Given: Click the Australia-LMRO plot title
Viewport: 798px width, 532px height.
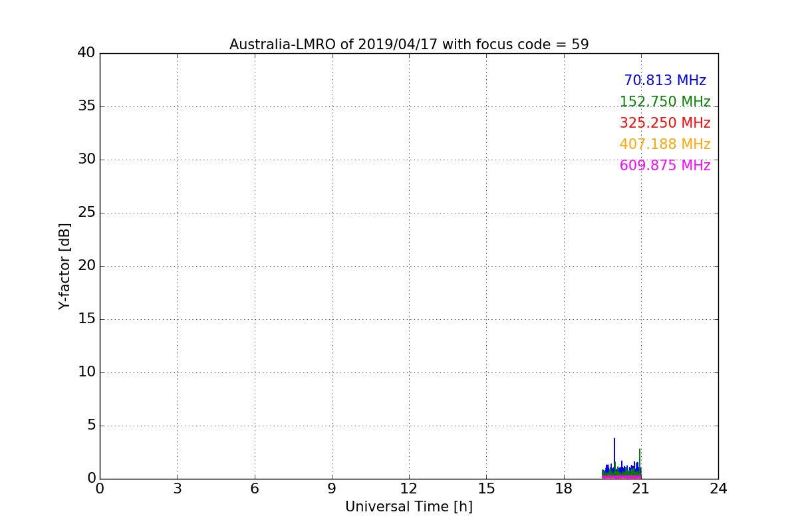Looking at the screenshot, I should pyautogui.click(x=408, y=45).
